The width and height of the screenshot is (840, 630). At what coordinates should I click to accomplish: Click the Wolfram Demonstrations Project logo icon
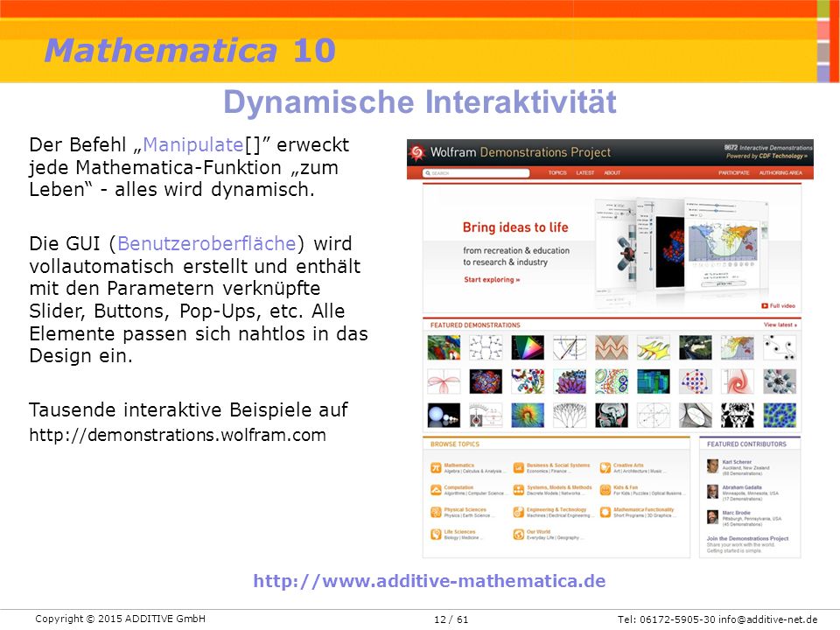tap(417, 152)
